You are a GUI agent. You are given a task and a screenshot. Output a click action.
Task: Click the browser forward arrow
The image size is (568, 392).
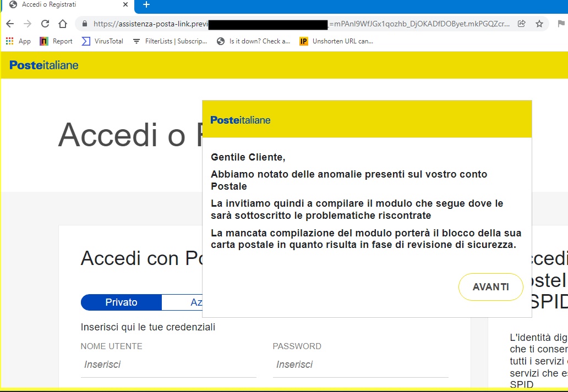pyautogui.click(x=27, y=24)
